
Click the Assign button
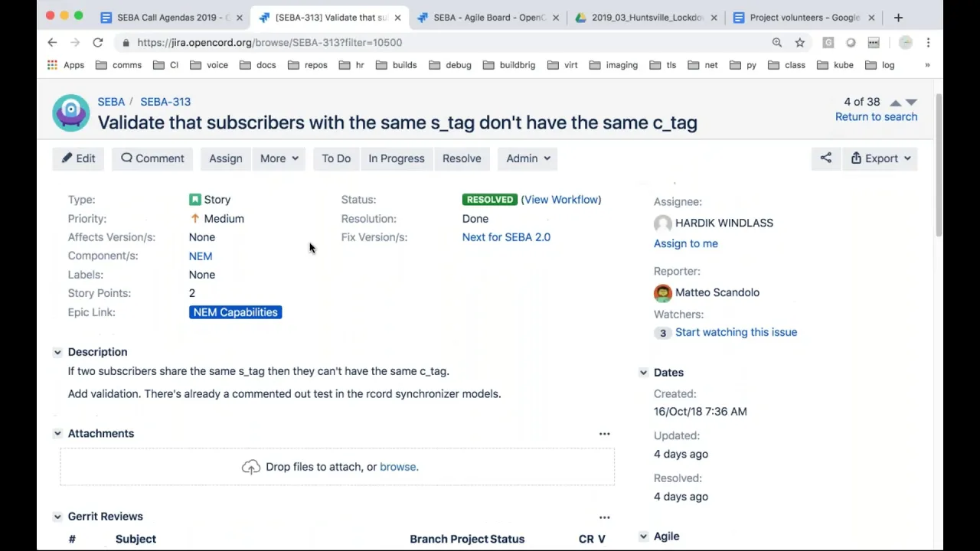[x=226, y=158]
